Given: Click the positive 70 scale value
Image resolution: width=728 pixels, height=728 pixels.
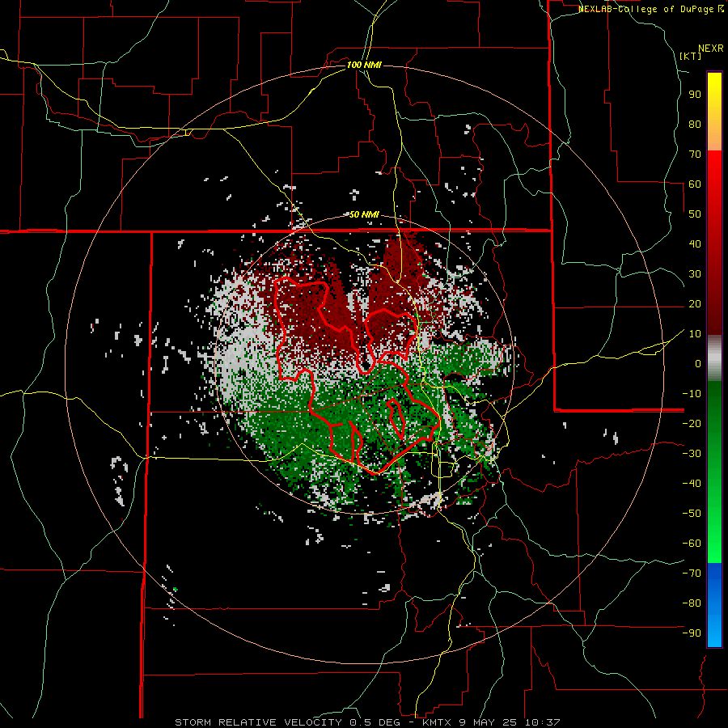Looking at the screenshot, I should point(695,154).
